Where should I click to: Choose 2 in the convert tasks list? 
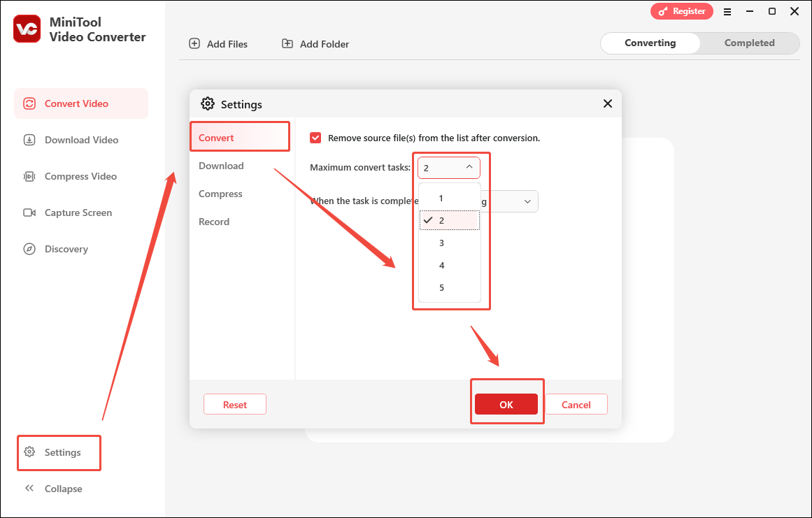(x=449, y=220)
